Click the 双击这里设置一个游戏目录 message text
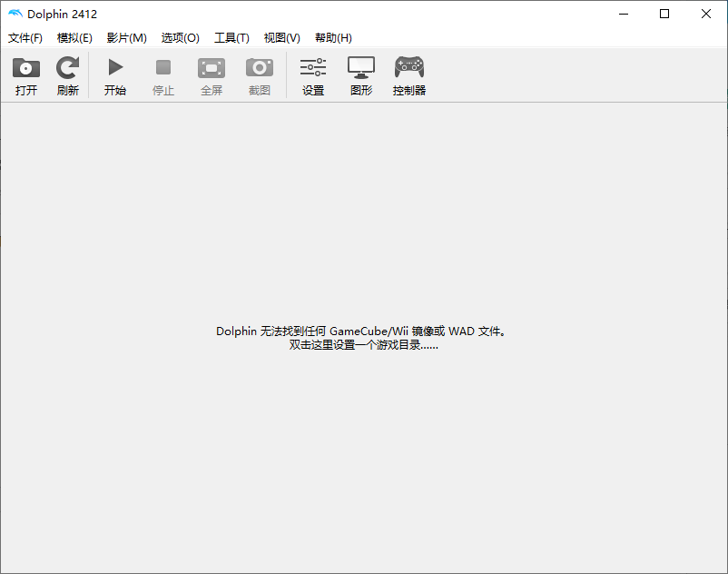The height and width of the screenshot is (574, 728). [363, 345]
